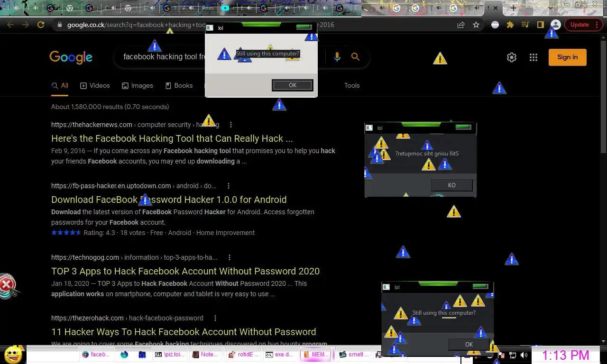Switch to Videos results tab

point(95,86)
